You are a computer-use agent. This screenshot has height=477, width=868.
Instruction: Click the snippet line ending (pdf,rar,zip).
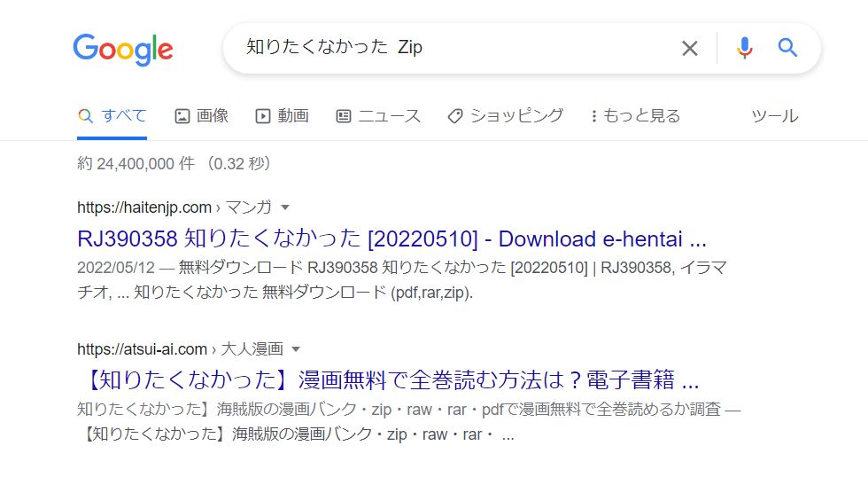(275, 292)
